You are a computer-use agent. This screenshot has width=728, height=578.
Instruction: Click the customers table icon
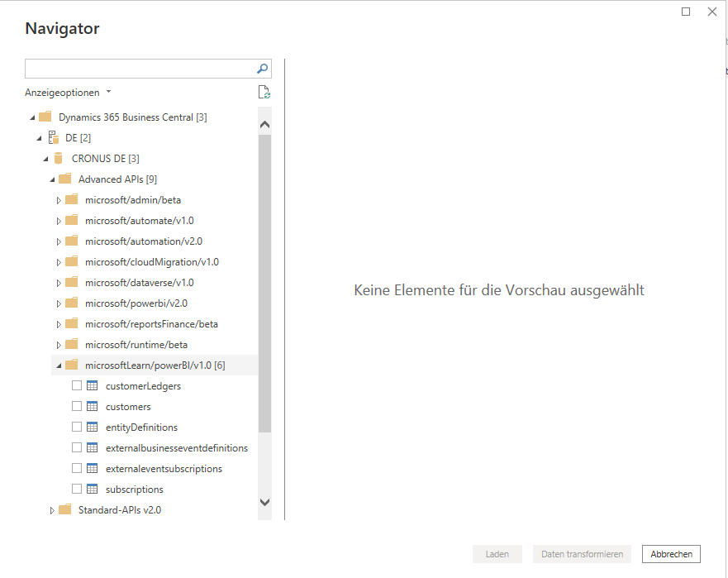click(93, 406)
